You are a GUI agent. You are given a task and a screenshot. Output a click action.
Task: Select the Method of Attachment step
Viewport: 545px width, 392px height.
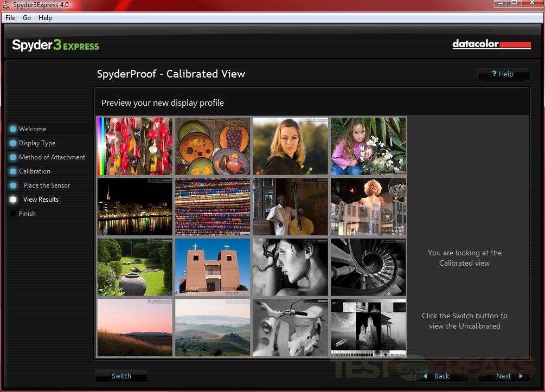tap(52, 157)
